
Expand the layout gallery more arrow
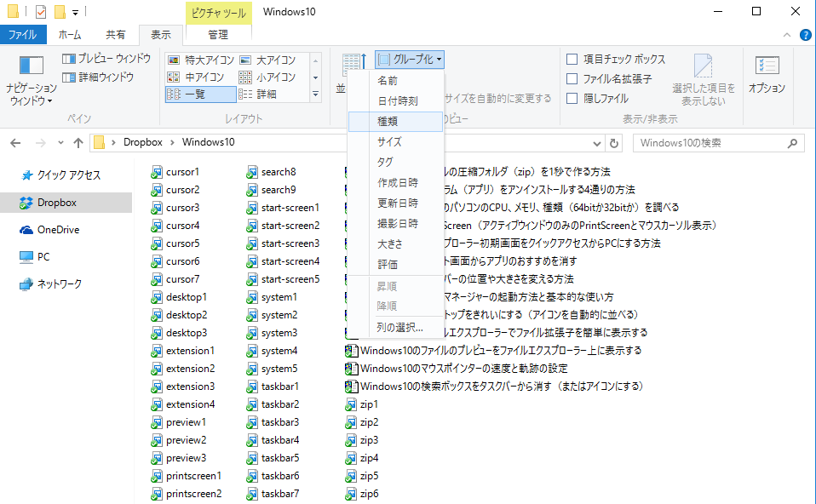click(316, 94)
